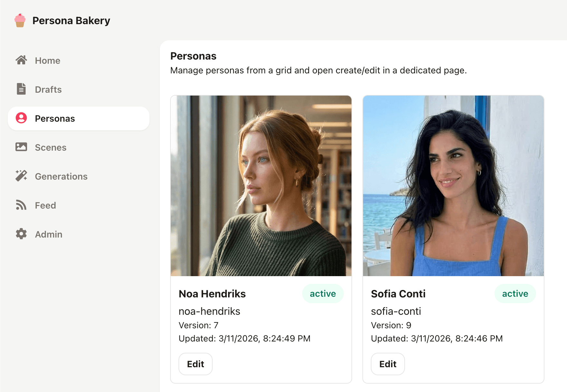The image size is (567, 392).
Task: Select Admin from the navigation menu
Action: coord(48,234)
